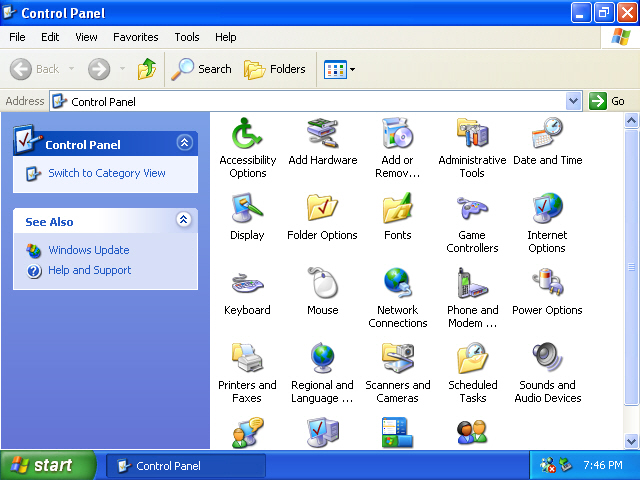
Task: Open the Display icon
Action: (x=247, y=208)
